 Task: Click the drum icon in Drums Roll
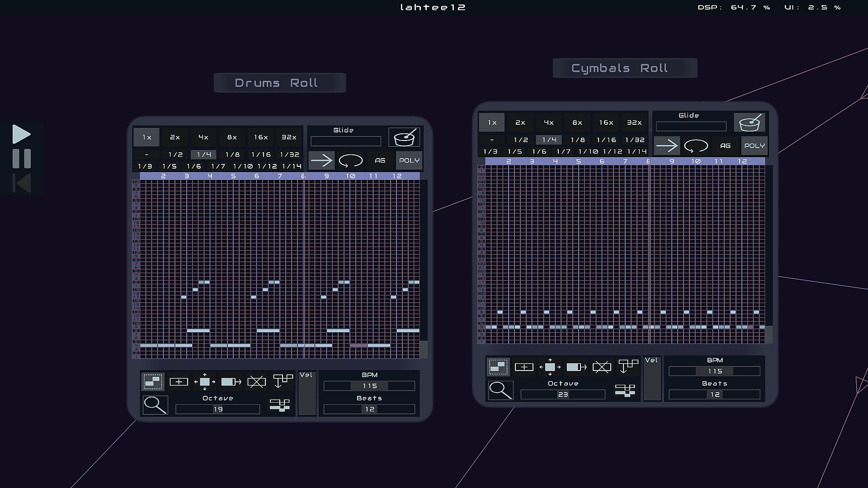[x=404, y=137]
